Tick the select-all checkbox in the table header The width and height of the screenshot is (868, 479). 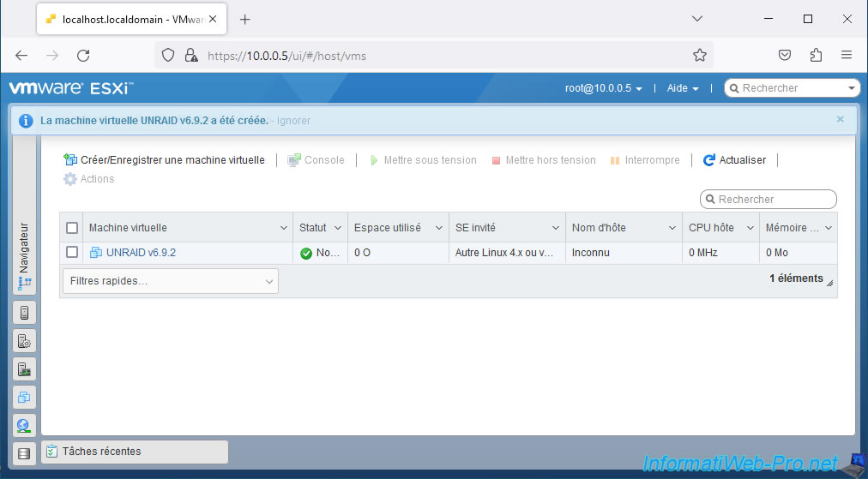72,228
